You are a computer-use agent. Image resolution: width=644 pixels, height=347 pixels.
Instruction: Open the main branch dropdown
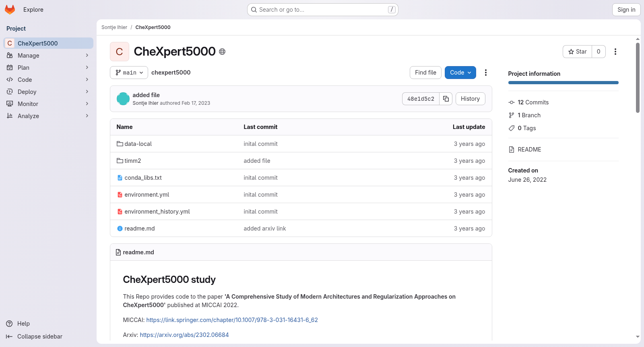129,73
